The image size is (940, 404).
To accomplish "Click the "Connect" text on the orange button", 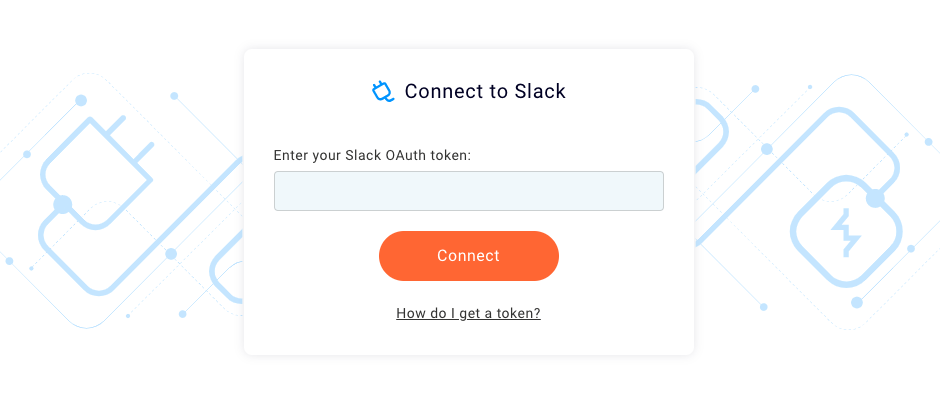I will (x=468, y=256).
